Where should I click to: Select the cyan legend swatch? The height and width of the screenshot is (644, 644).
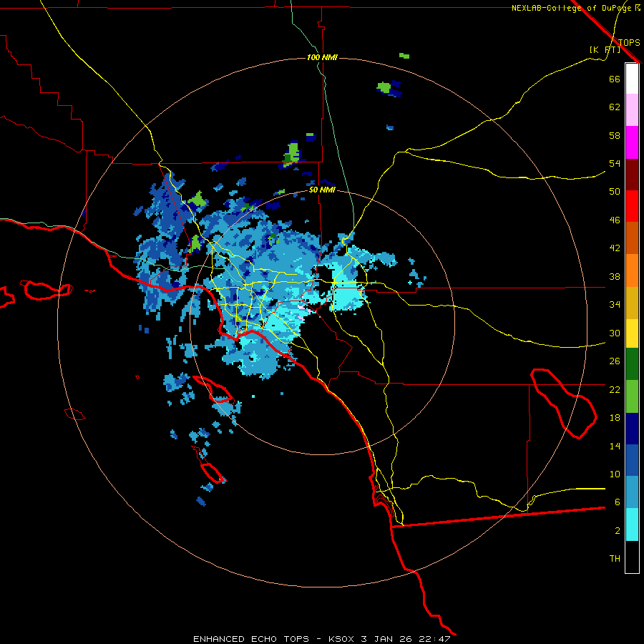click(632, 525)
